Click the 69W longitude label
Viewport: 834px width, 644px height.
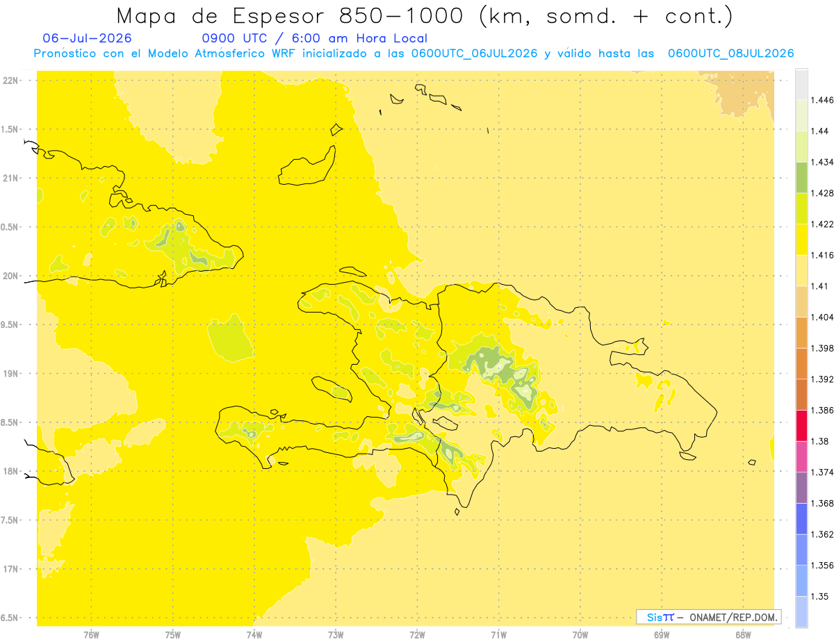pos(662,634)
